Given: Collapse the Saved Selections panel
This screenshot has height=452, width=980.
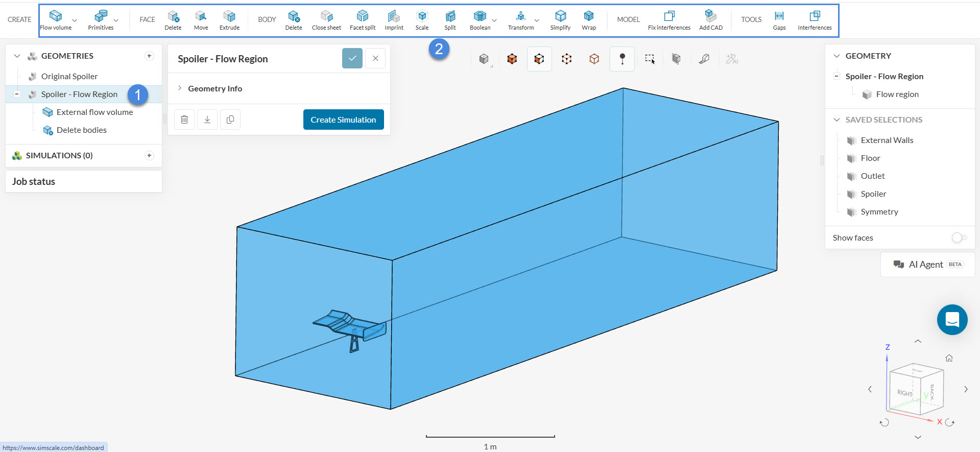Looking at the screenshot, I should click(x=836, y=120).
